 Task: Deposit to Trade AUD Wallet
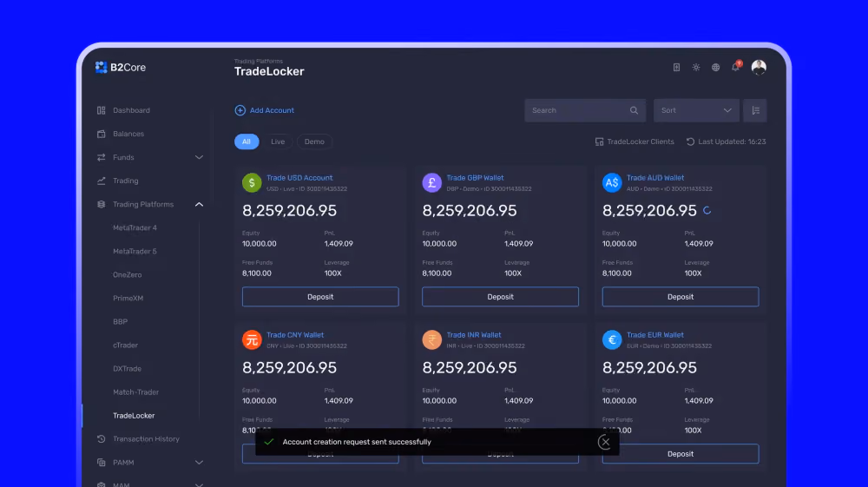pyautogui.click(x=681, y=297)
